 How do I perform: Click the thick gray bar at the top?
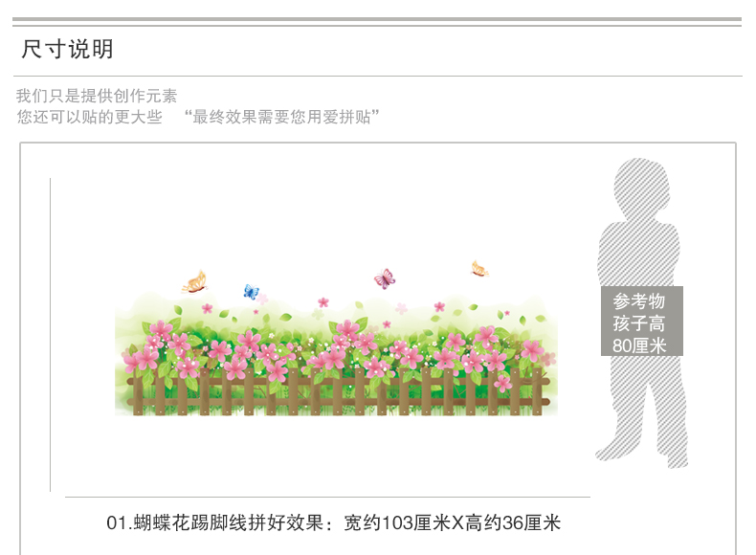(x=378, y=19)
